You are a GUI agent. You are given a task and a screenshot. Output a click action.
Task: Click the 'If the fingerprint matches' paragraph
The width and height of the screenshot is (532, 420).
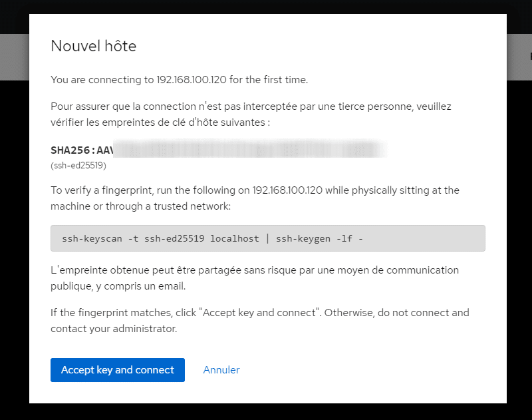[260, 321]
